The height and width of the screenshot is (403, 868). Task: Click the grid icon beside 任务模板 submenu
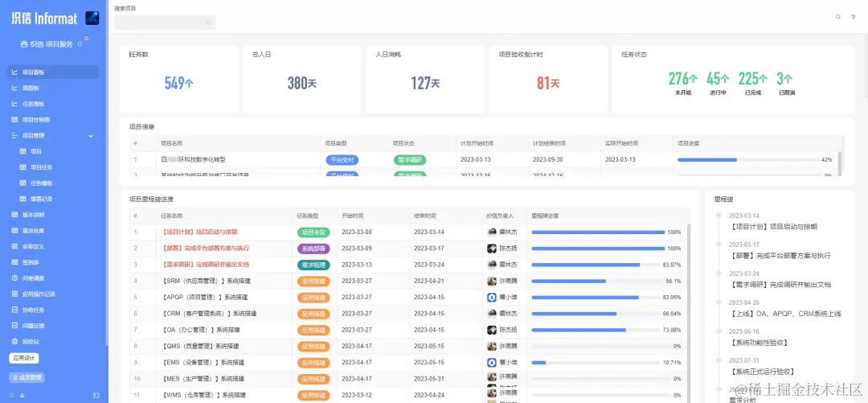[x=23, y=183]
